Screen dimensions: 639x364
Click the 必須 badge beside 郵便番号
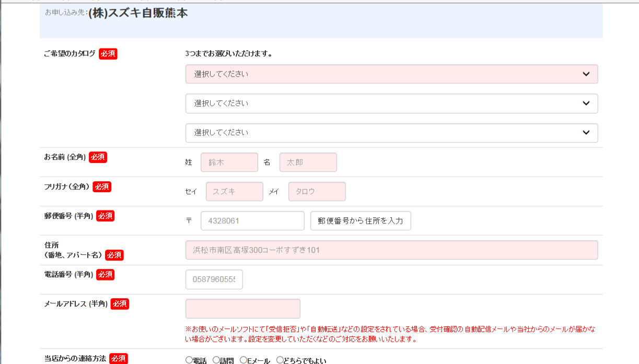(x=105, y=216)
